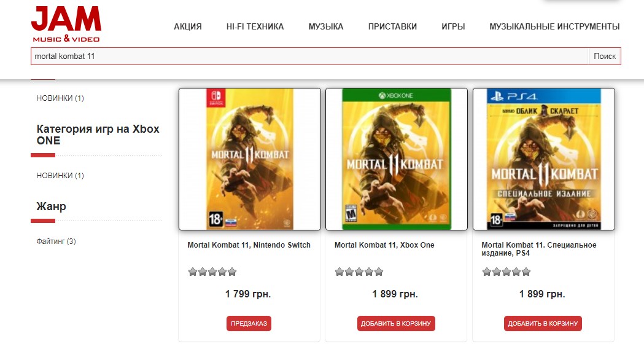Add the Xbox One game to cart
The image size is (644, 349).
click(396, 324)
